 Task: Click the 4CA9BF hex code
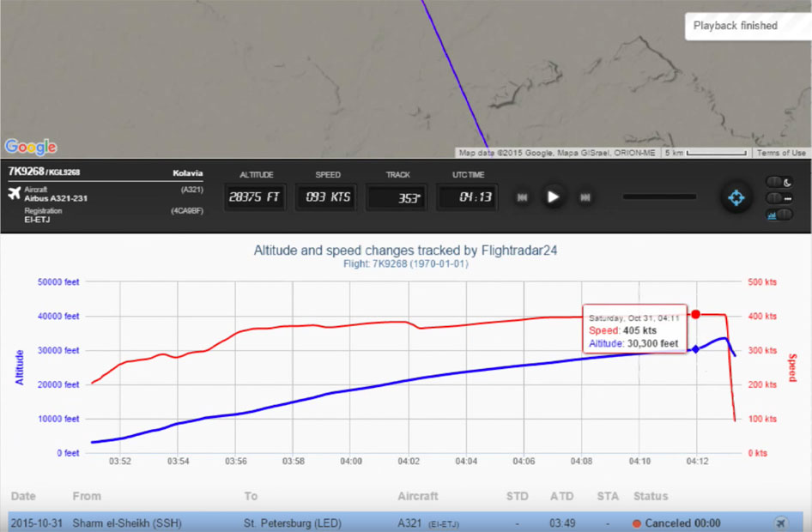187,210
